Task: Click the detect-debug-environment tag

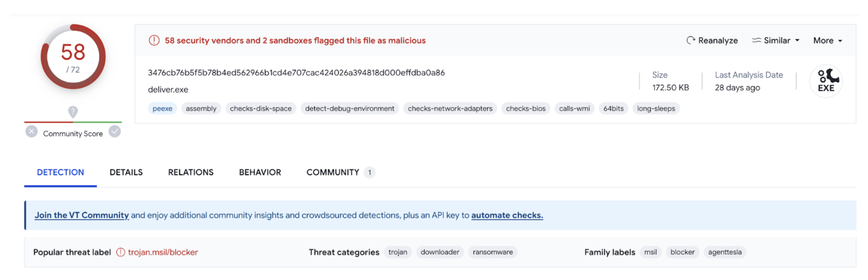Action: click(349, 109)
